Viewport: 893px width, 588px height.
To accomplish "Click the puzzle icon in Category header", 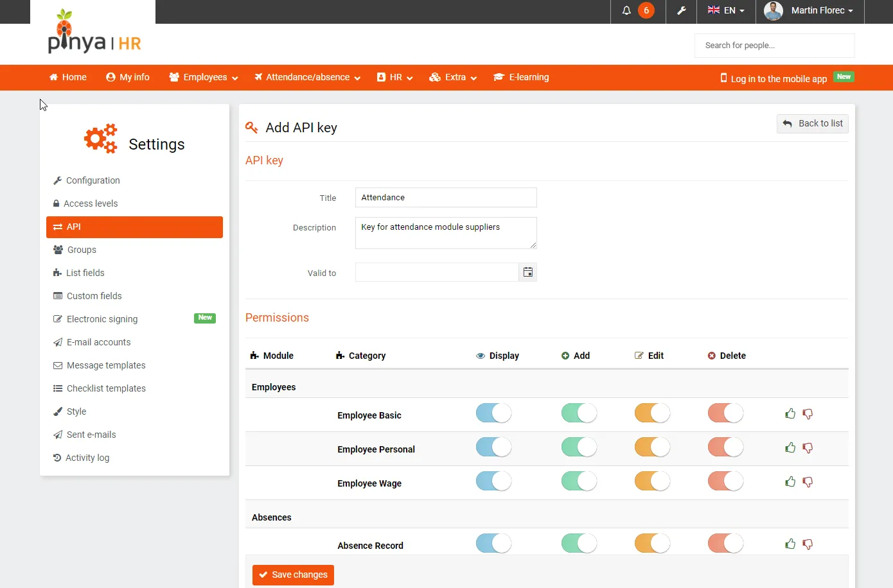I will [340, 356].
